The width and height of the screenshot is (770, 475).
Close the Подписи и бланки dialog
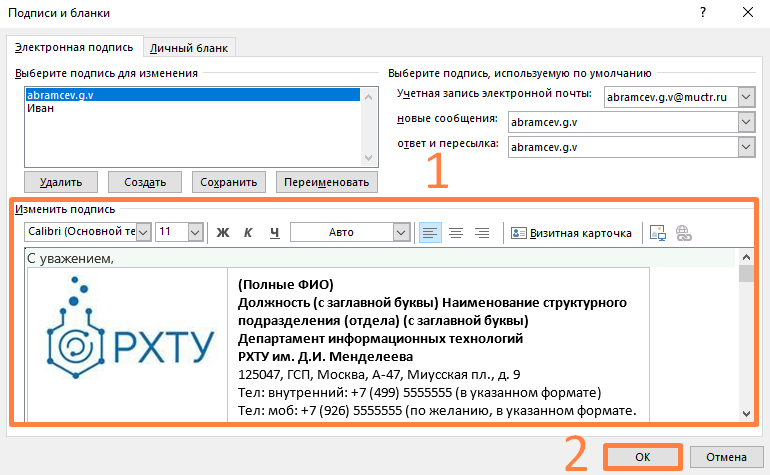748,12
